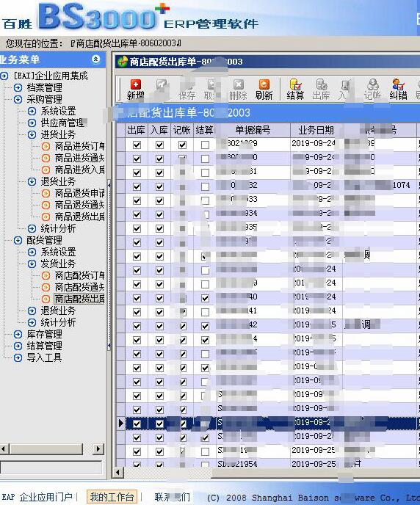The width and height of the screenshot is (420, 505).
Task: Collapse the 发货业务 tree node
Action: tap(32, 264)
